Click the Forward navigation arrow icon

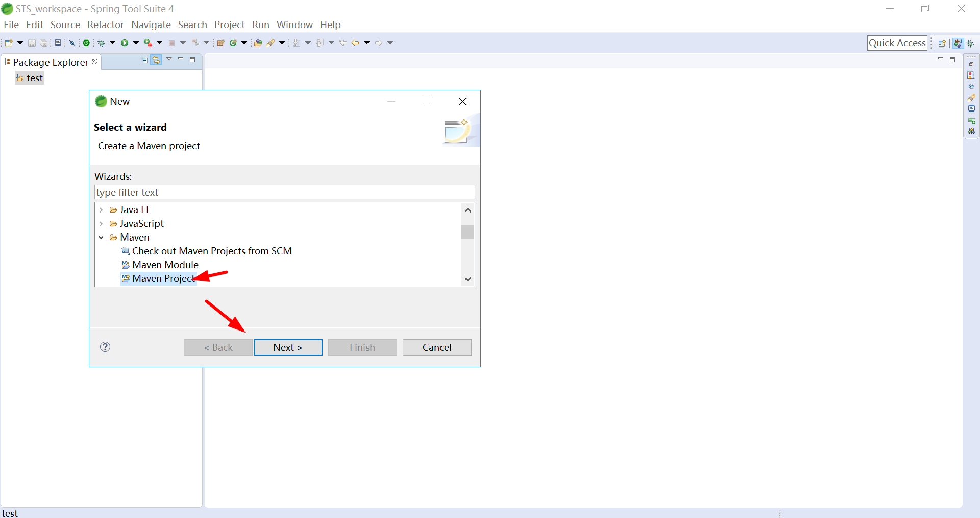click(379, 43)
